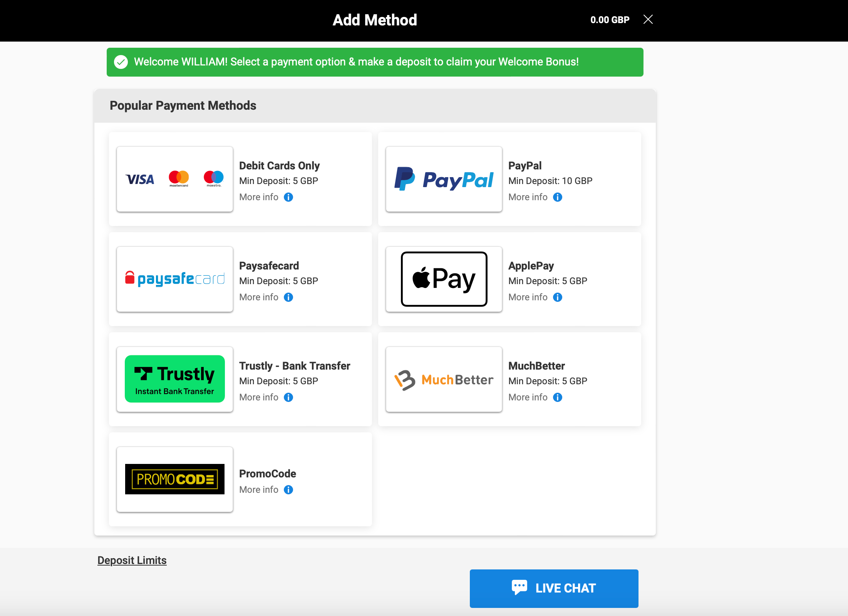Click the 0.00 GBP balance
Image resolution: width=848 pixels, height=616 pixels.
coord(610,20)
